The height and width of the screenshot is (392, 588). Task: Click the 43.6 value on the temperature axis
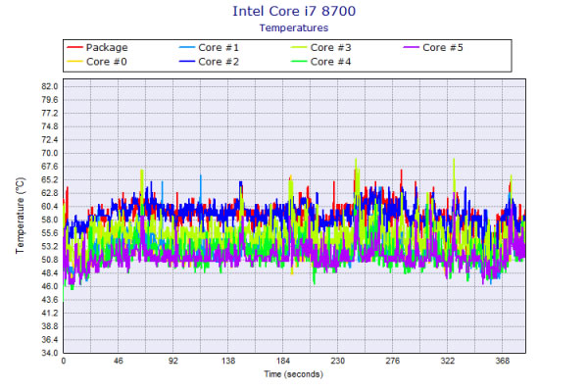[x=50, y=299]
